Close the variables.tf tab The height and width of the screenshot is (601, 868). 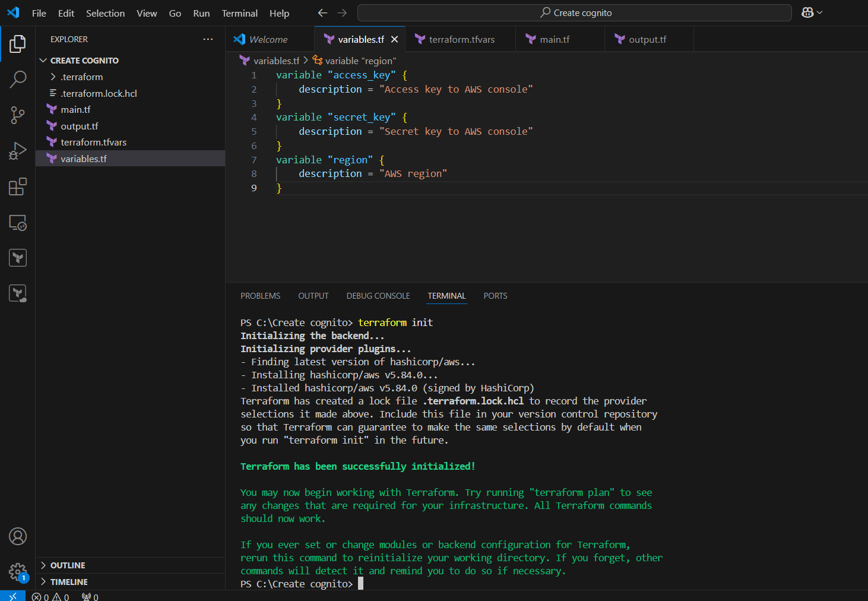[394, 39]
